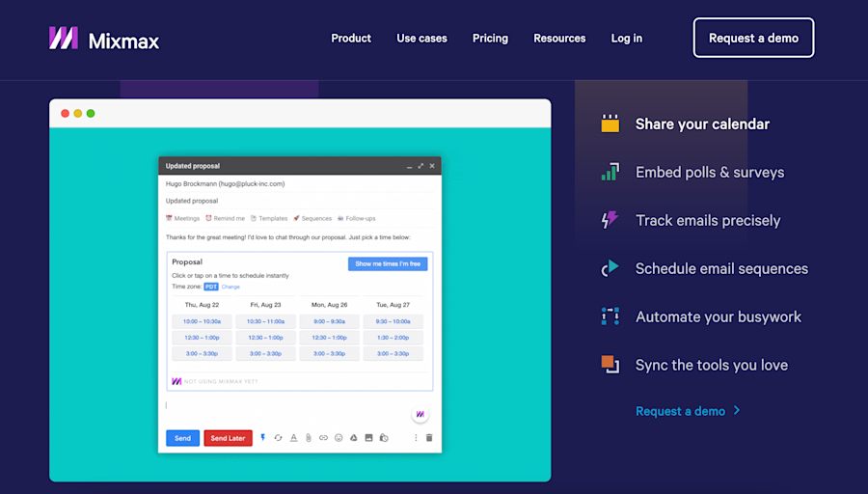Open the emoji smiley picker

click(x=339, y=437)
